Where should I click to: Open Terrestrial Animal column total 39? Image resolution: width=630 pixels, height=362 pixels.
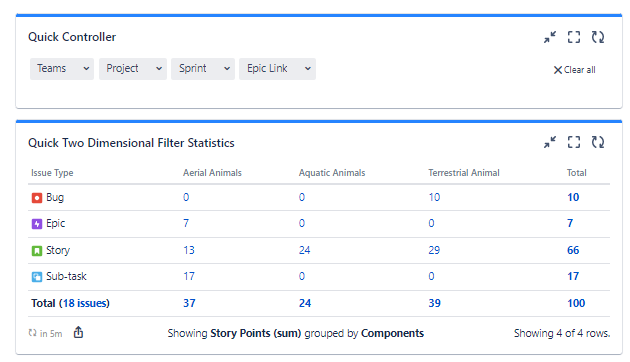pos(434,303)
